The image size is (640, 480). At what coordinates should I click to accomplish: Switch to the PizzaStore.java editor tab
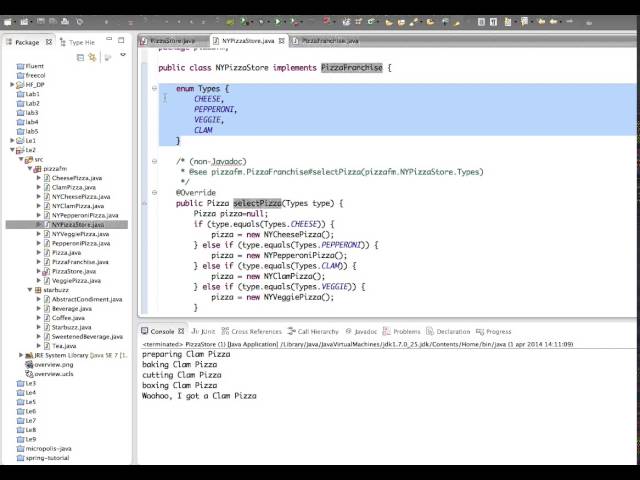click(x=172, y=41)
